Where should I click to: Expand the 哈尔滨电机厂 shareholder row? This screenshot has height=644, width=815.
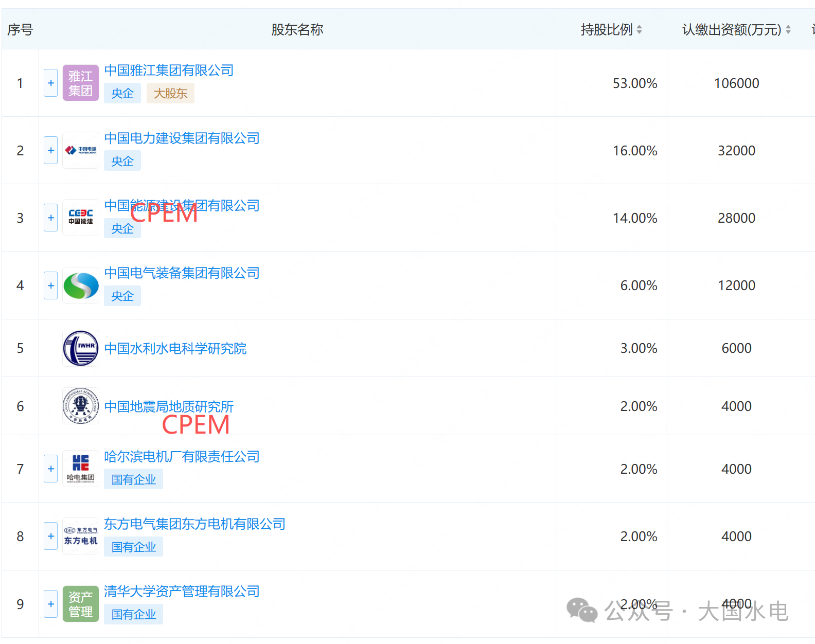pos(50,469)
